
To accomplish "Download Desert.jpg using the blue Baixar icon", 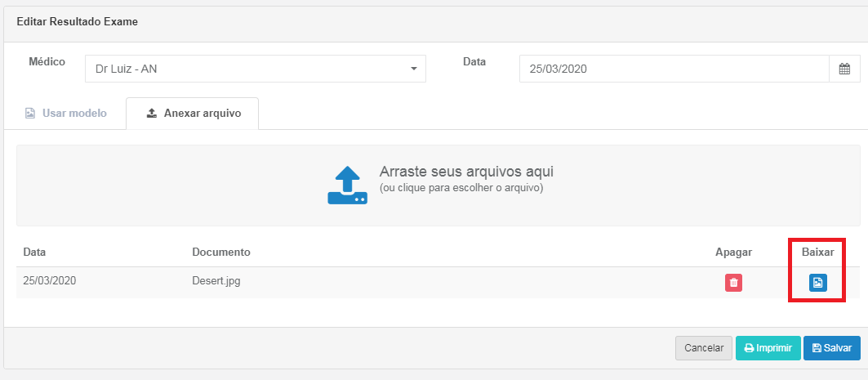I will [817, 283].
